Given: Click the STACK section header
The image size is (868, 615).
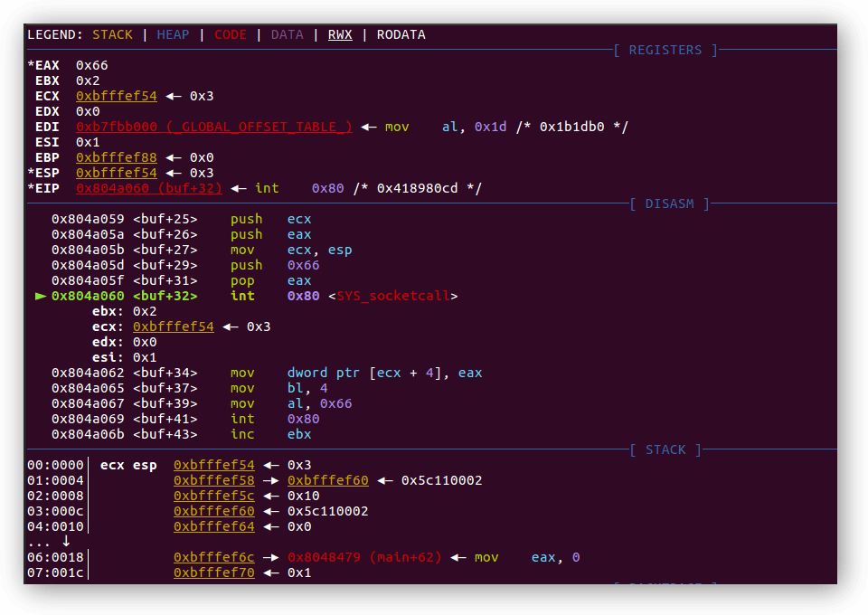Looking at the screenshot, I should click(665, 449).
